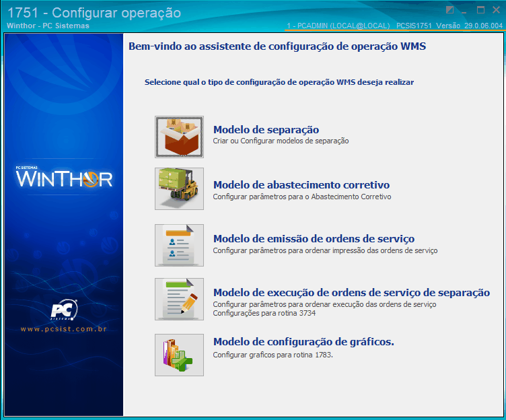Click the www.pcsist.com.br website address
Viewport: 506px width, 420px height.
pos(63,329)
